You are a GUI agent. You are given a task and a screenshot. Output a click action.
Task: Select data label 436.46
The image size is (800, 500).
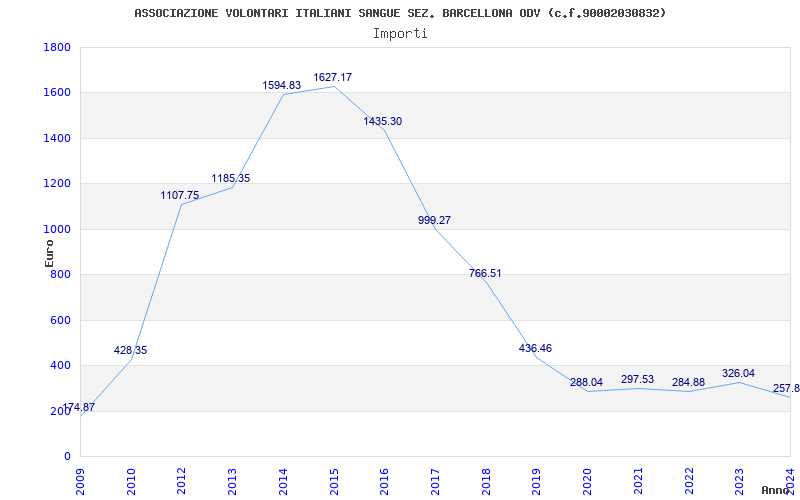(x=535, y=348)
